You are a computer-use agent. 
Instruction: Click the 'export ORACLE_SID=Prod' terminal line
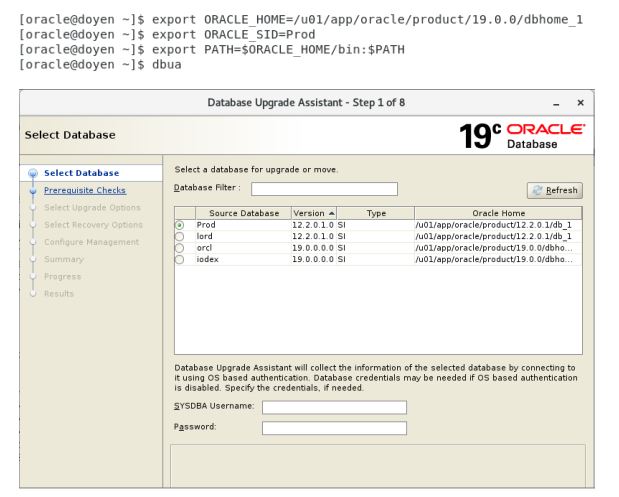click(233, 34)
